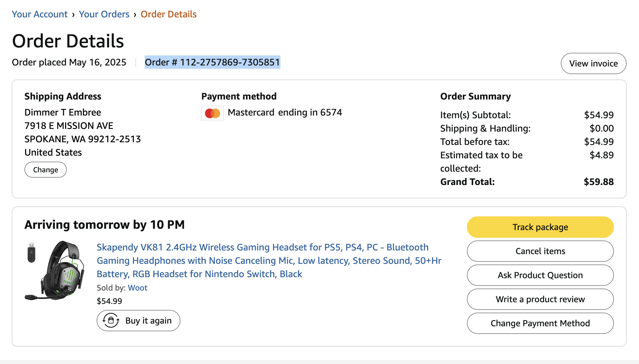Viewport: 639px width, 364px height.
Task: Open the Skapendy VK81 headset product title
Action: tap(269, 260)
